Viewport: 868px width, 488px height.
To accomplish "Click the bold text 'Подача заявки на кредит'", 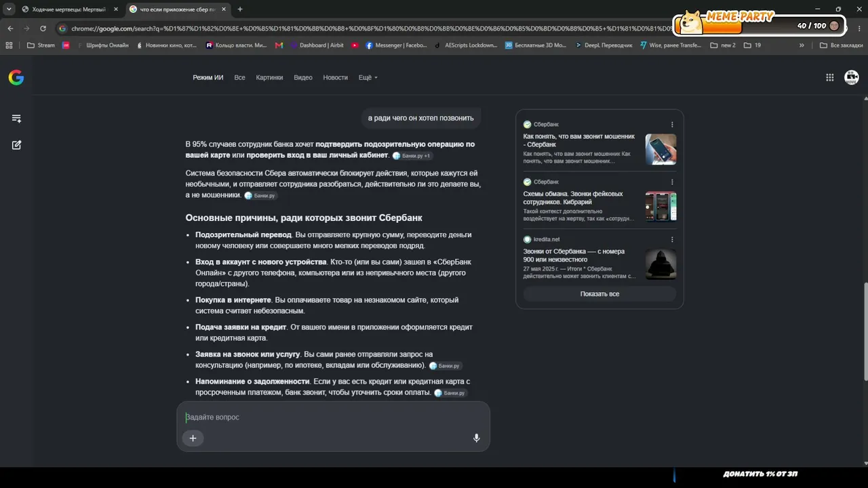I will tap(241, 327).
